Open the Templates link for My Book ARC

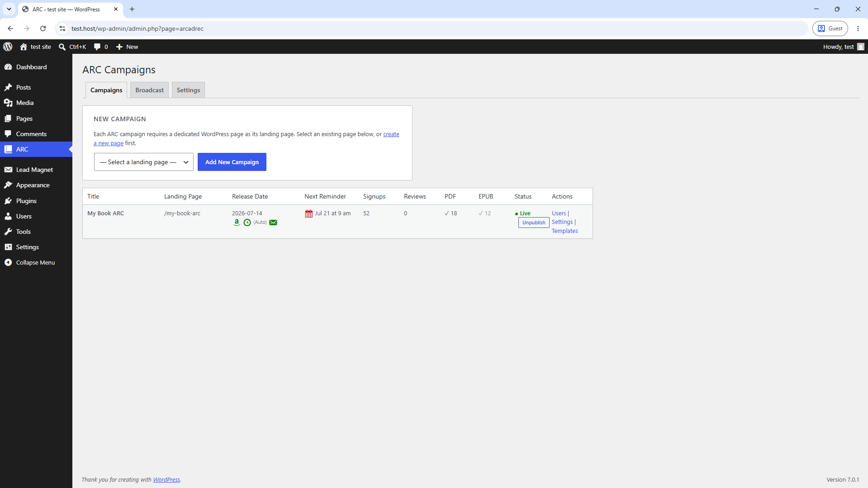564,231
